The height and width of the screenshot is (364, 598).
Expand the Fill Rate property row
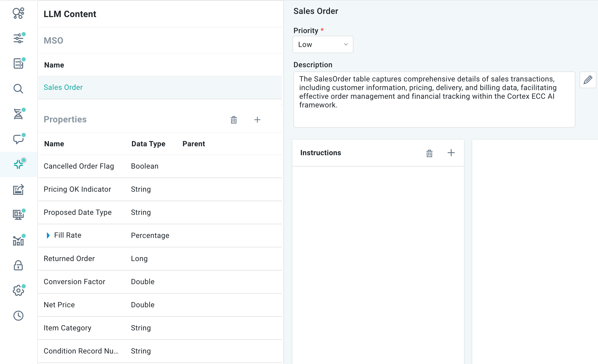pos(48,235)
